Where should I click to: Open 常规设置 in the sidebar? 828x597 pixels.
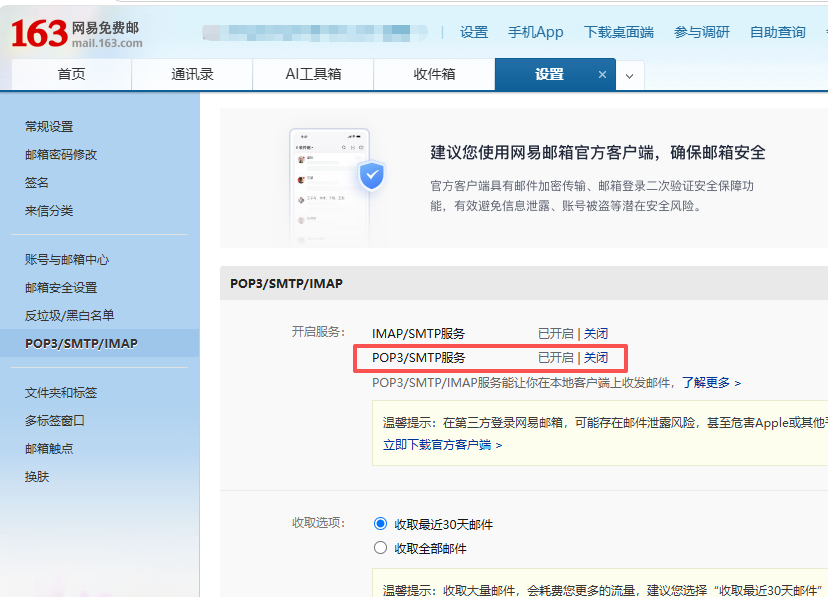pos(49,127)
